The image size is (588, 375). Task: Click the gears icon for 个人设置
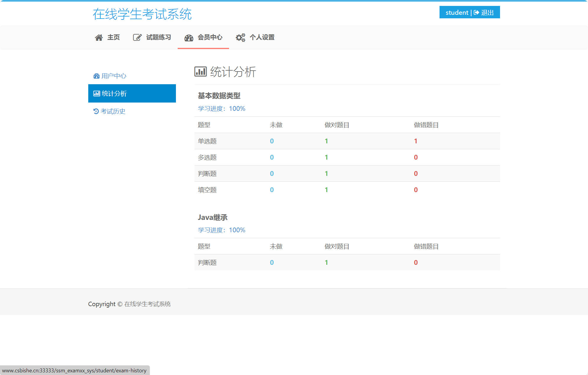[240, 37]
